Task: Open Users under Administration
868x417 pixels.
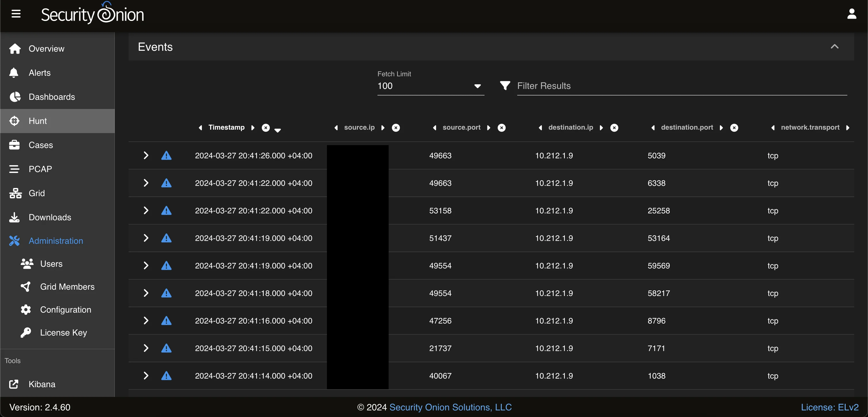Action: [57, 264]
